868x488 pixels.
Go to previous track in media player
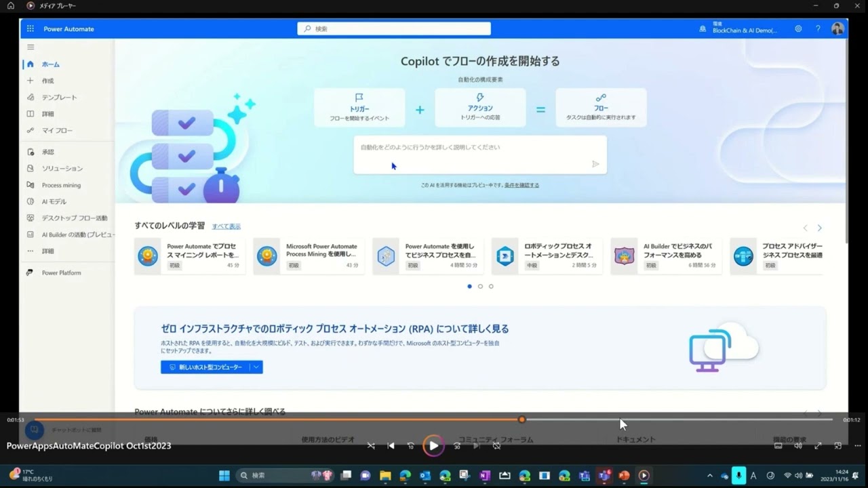tap(391, 445)
